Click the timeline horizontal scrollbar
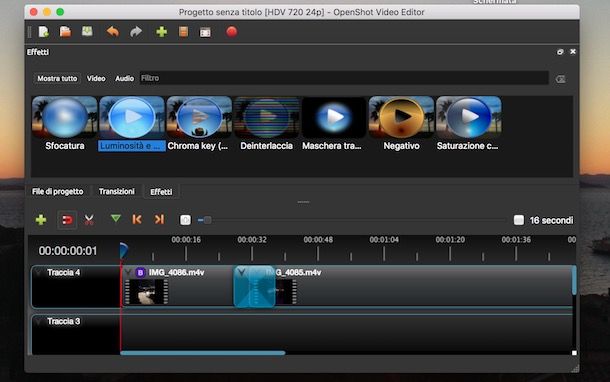The image size is (610, 382). pyautogui.click(x=203, y=353)
